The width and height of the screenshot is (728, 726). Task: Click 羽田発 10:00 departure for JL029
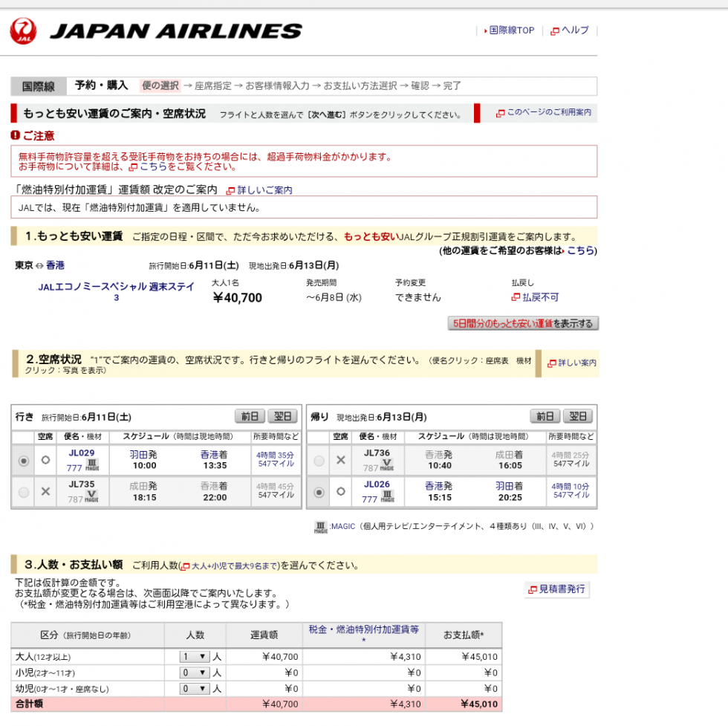144,460
